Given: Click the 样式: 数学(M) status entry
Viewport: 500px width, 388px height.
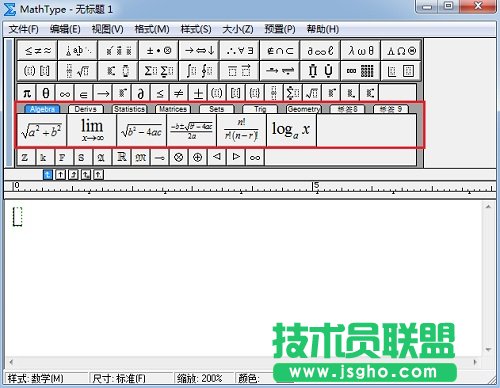Looking at the screenshot, I should tap(35, 379).
